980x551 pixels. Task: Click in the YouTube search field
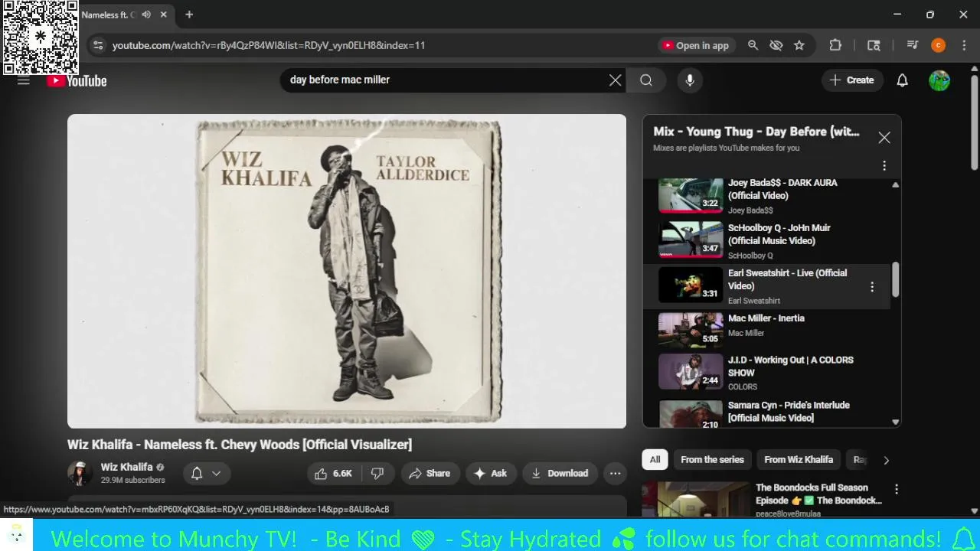(444, 80)
